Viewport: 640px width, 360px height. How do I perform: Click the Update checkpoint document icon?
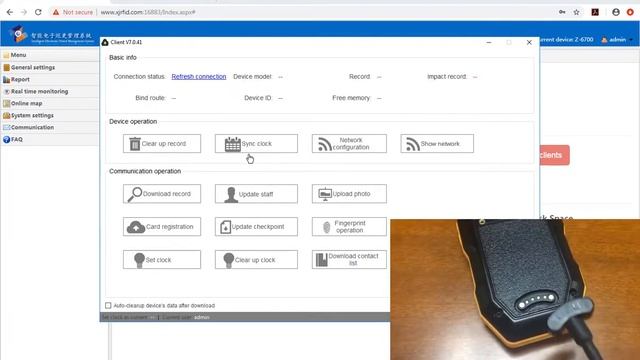pos(225,227)
